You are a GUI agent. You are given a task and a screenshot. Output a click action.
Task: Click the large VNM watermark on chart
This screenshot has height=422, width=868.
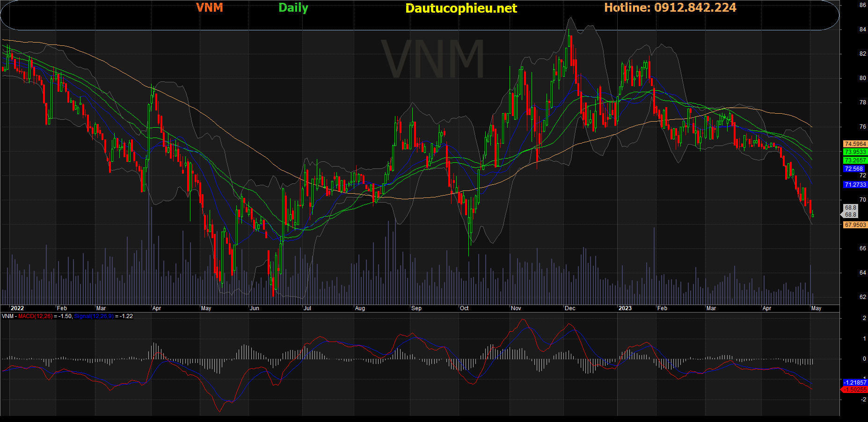(x=433, y=59)
